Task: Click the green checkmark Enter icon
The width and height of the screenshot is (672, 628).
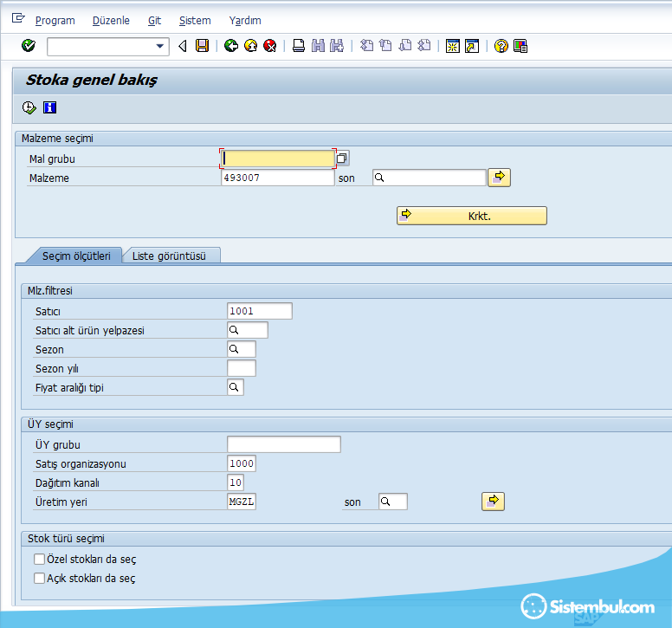Action: (29, 45)
